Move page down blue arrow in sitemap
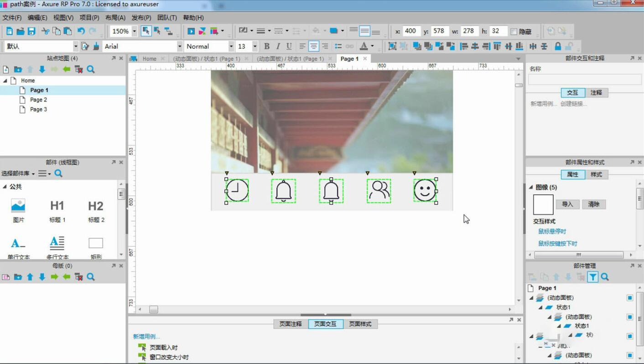The height and width of the screenshot is (364, 644). click(42, 69)
